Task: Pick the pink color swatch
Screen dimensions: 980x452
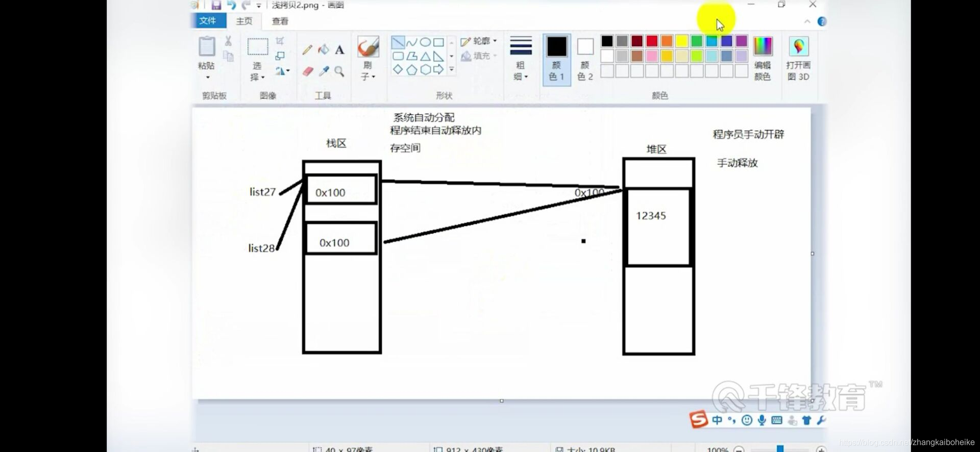Action: [x=652, y=56]
